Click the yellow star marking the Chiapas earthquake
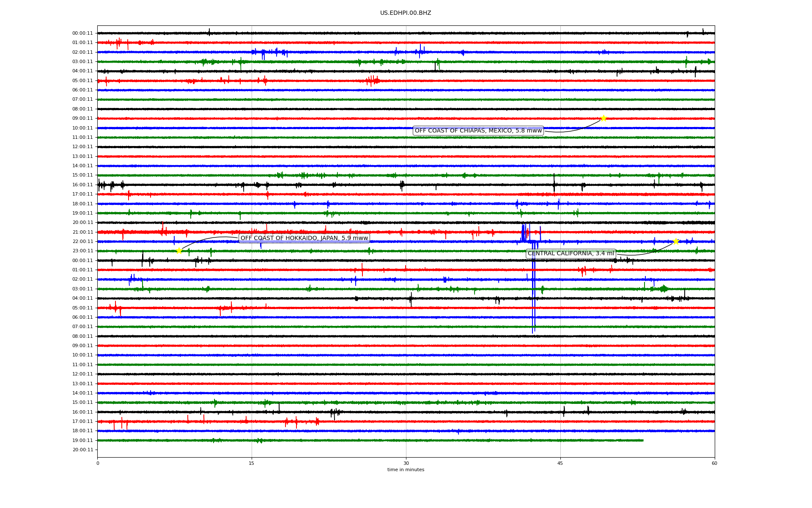The width and height of the screenshot is (812, 508). (x=604, y=118)
